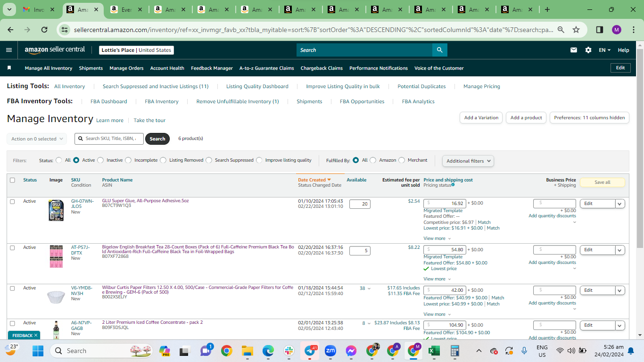Open the Action on 0 selected dropdown
This screenshot has width=644, height=362.
(x=37, y=139)
